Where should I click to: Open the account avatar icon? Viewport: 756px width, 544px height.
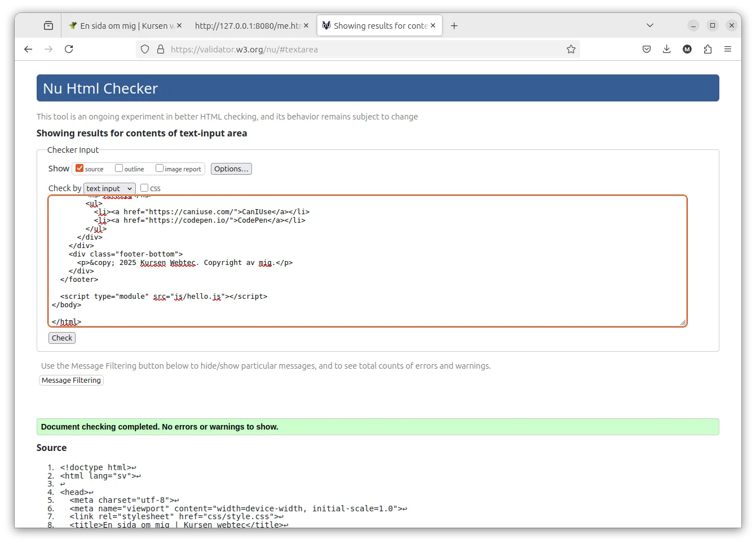pyautogui.click(x=687, y=49)
